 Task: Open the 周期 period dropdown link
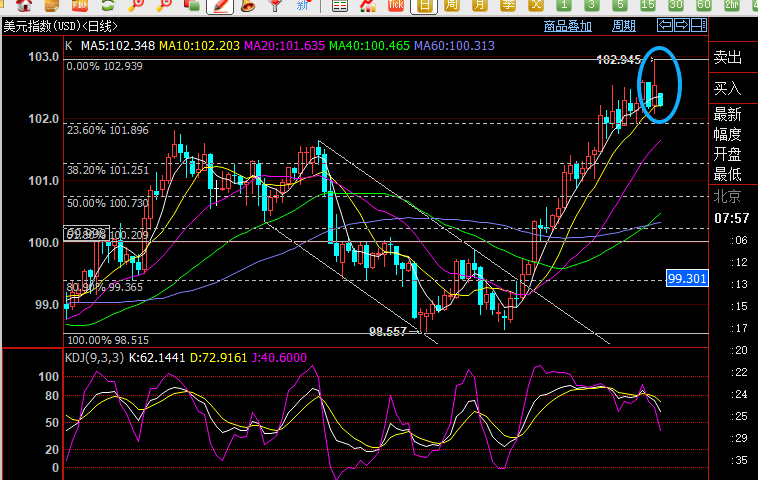pyautogui.click(x=624, y=26)
